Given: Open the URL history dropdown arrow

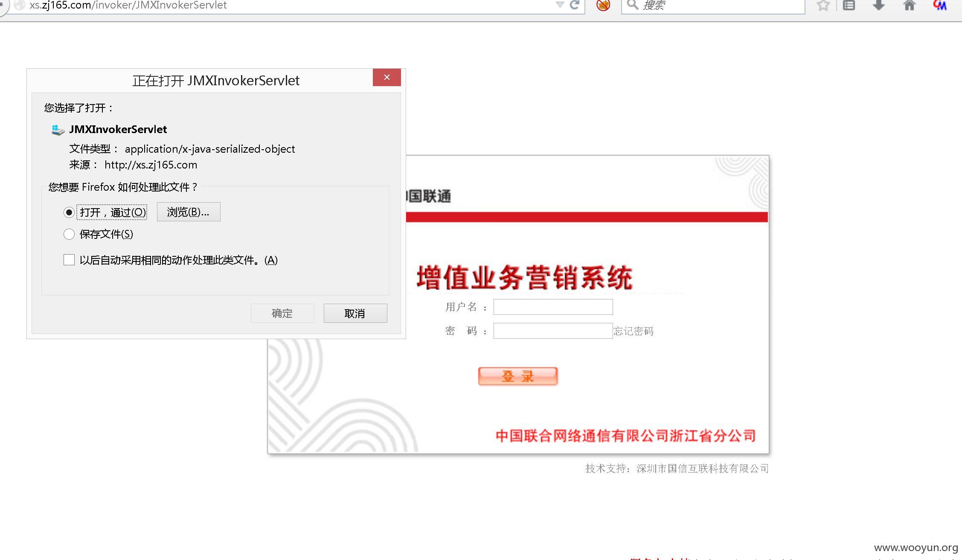Looking at the screenshot, I should (560, 5).
